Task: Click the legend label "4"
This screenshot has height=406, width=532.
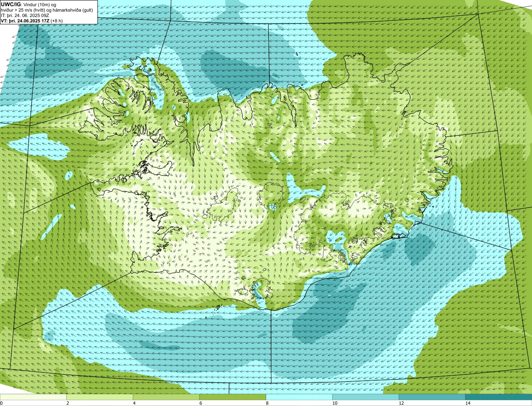Action: pyautogui.click(x=133, y=403)
